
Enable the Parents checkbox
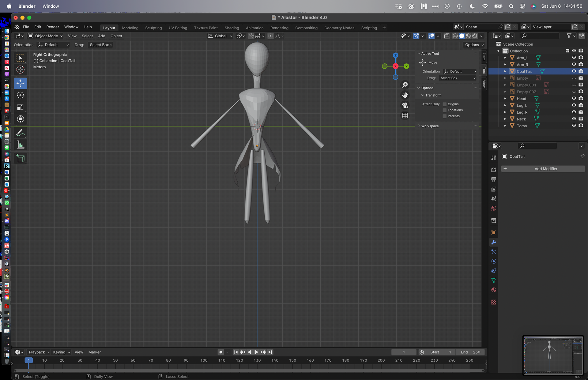(445, 116)
